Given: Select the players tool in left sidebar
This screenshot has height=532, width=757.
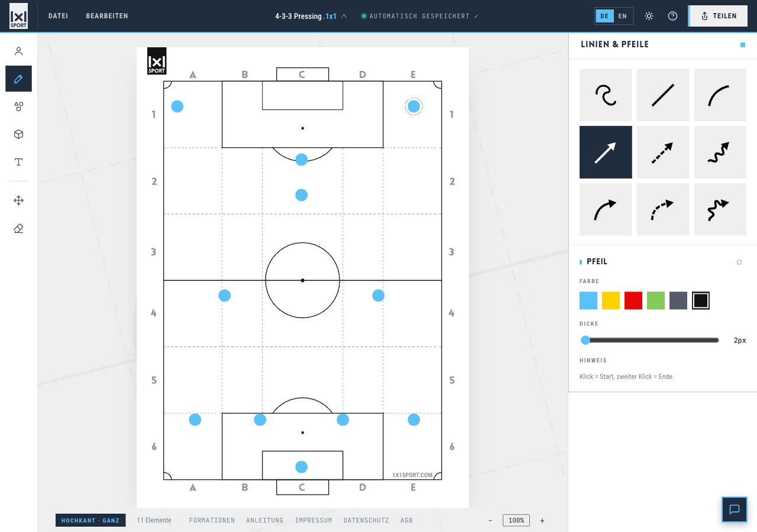Looking at the screenshot, I should pos(18,51).
